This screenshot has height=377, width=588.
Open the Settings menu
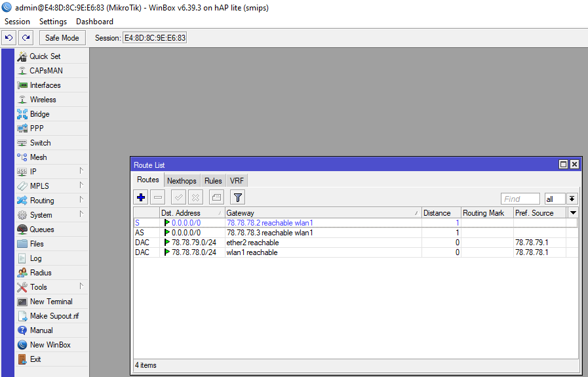click(x=53, y=22)
